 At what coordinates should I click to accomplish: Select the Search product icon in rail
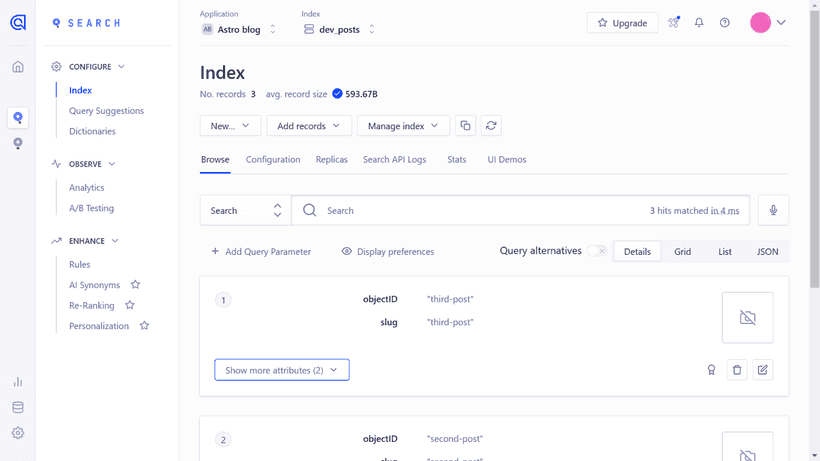pos(18,117)
